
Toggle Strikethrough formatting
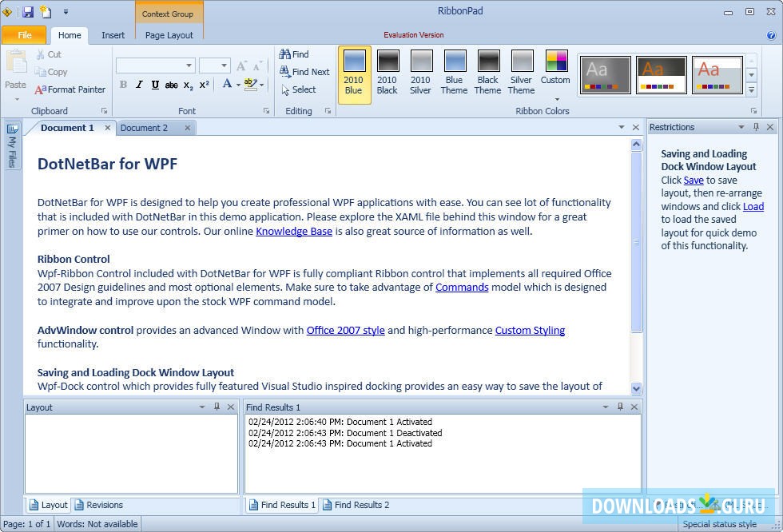tap(171, 85)
